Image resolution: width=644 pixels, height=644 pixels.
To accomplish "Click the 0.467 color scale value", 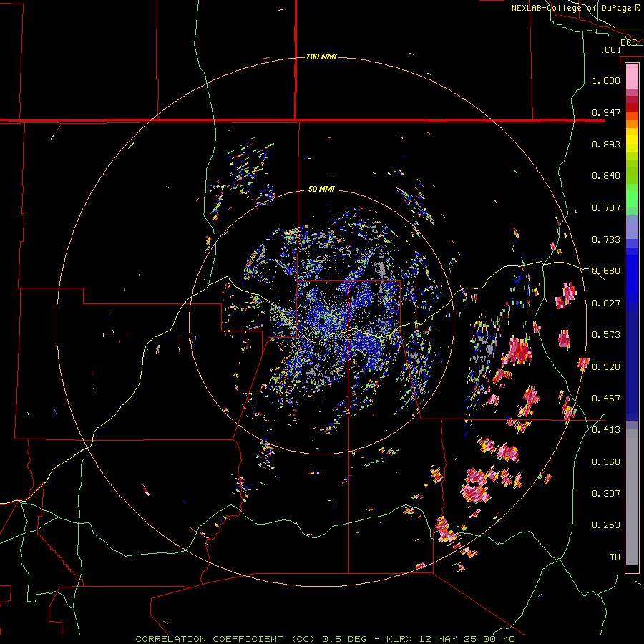I will (x=606, y=399).
